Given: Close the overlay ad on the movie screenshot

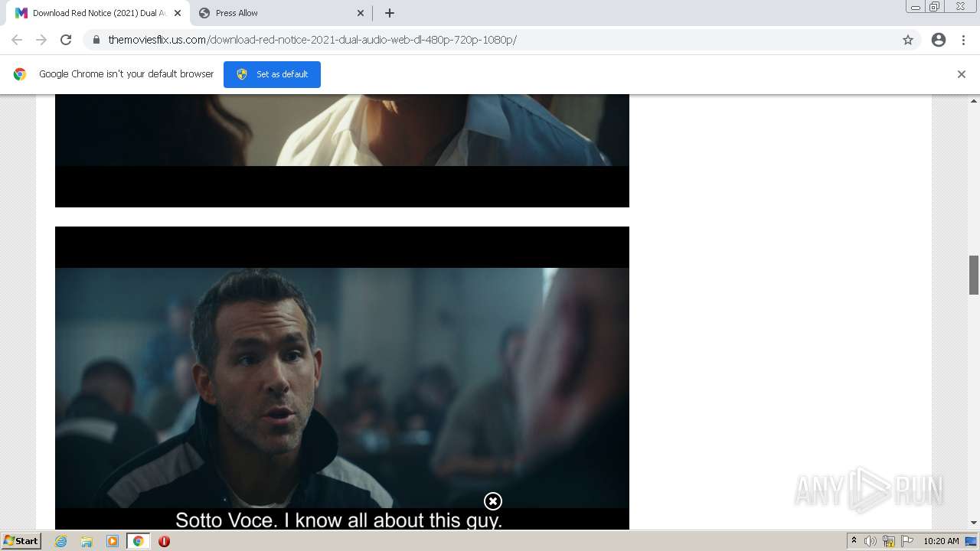Looking at the screenshot, I should point(493,501).
